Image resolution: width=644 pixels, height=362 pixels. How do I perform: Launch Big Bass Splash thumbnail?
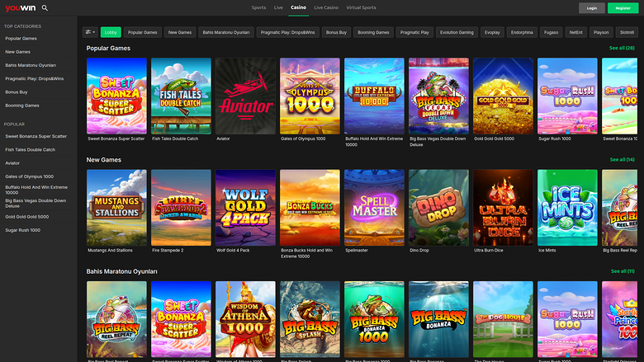310,319
